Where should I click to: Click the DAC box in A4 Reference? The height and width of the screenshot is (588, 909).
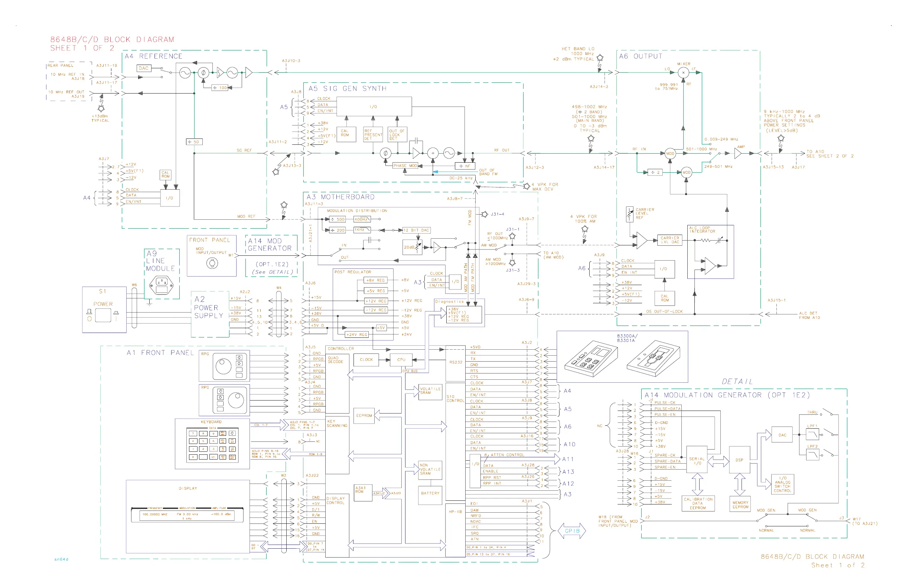pos(144,68)
